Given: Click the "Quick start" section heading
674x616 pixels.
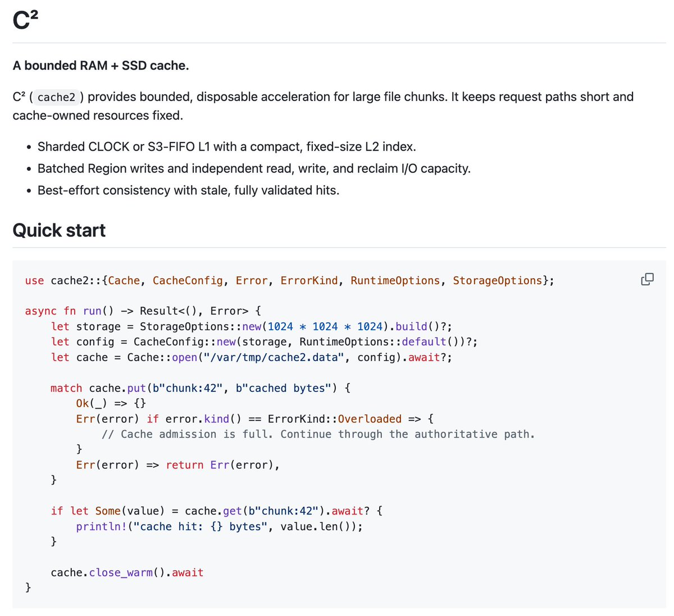Looking at the screenshot, I should pos(59,230).
